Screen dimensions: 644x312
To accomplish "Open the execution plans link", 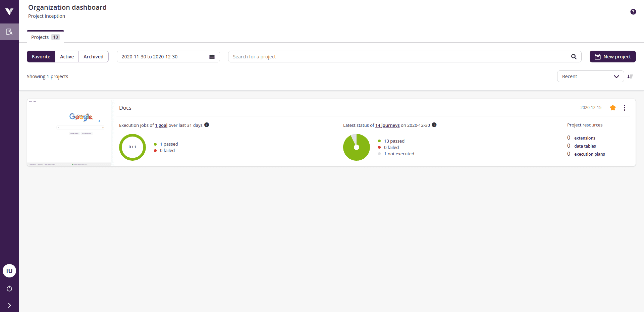I will [589, 154].
